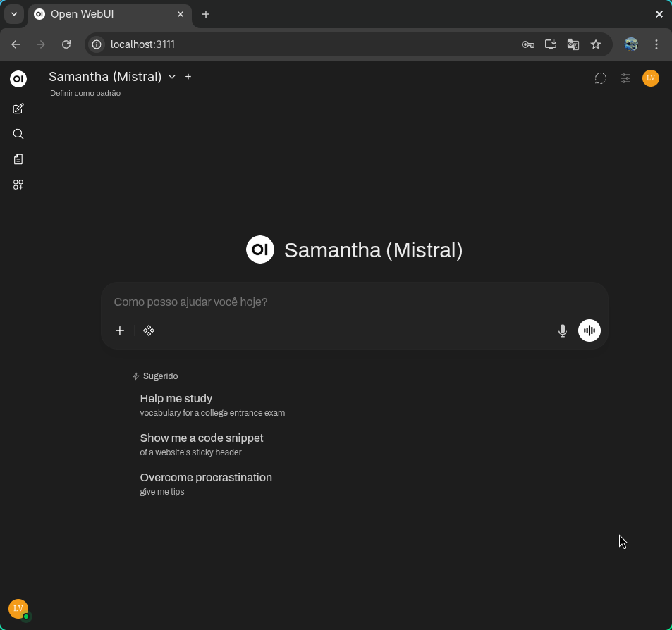The height and width of the screenshot is (630, 672).
Task: Start voice call mode with the waveform icon
Action: (589, 330)
